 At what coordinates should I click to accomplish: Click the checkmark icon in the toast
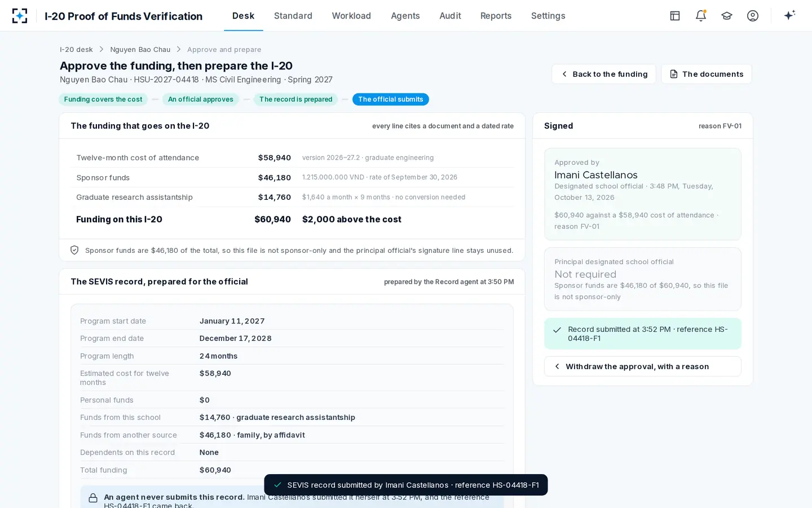(x=277, y=485)
